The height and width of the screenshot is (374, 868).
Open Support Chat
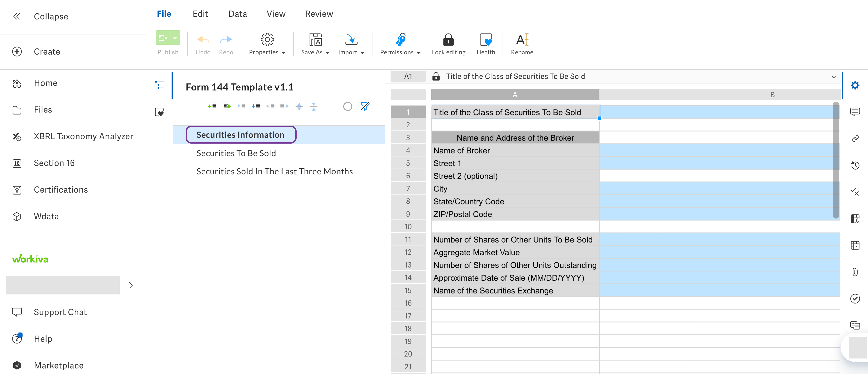60,312
